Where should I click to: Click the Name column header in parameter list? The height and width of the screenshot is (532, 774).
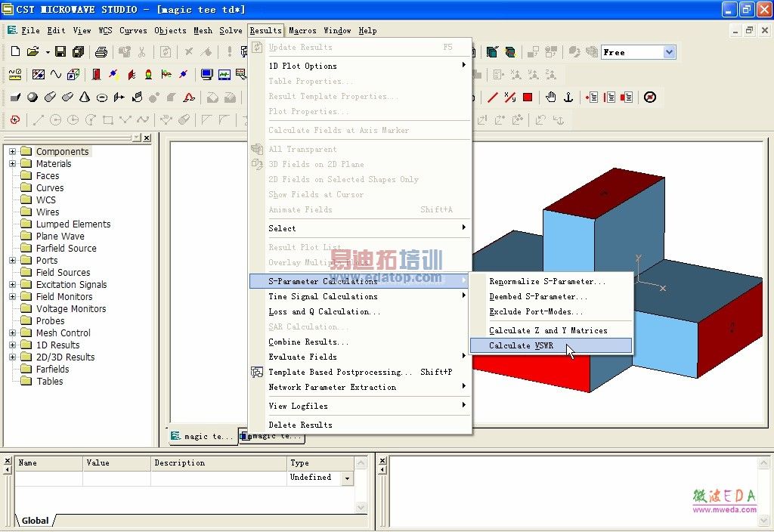49,463
